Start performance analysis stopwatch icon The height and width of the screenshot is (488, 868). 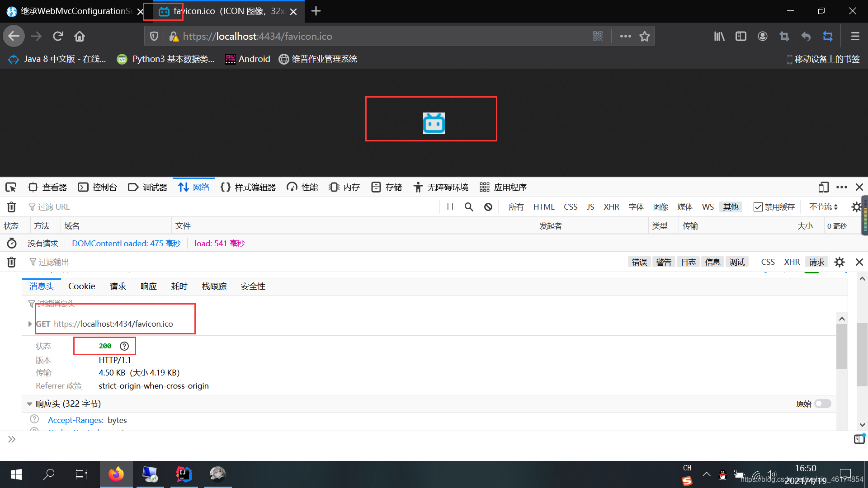click(x=12, y=244)
